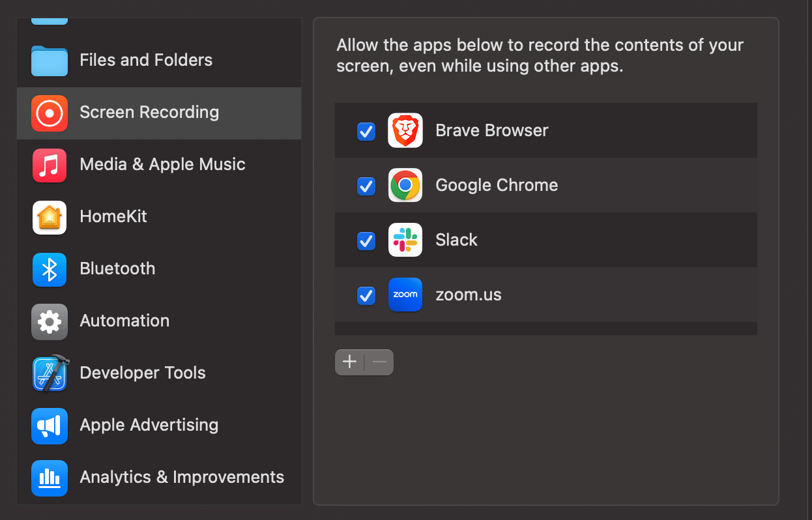The width and height of the screenshot is (812, 520).
Task: Click the Files and Folders folder icon
Action: (50, 61)
